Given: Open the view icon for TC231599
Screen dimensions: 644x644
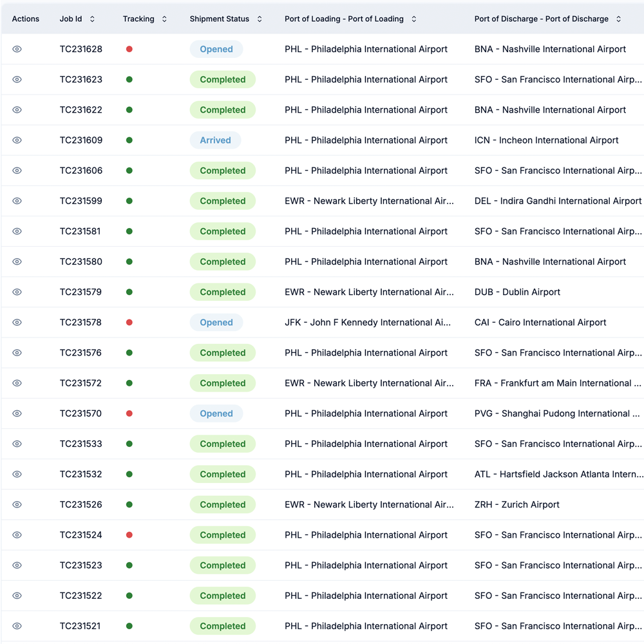Looking at the screenshot, I should (17, 201).
